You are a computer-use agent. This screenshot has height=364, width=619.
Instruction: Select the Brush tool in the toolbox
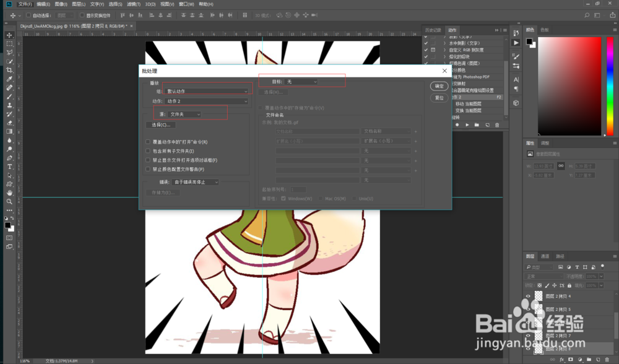(9, 97)
